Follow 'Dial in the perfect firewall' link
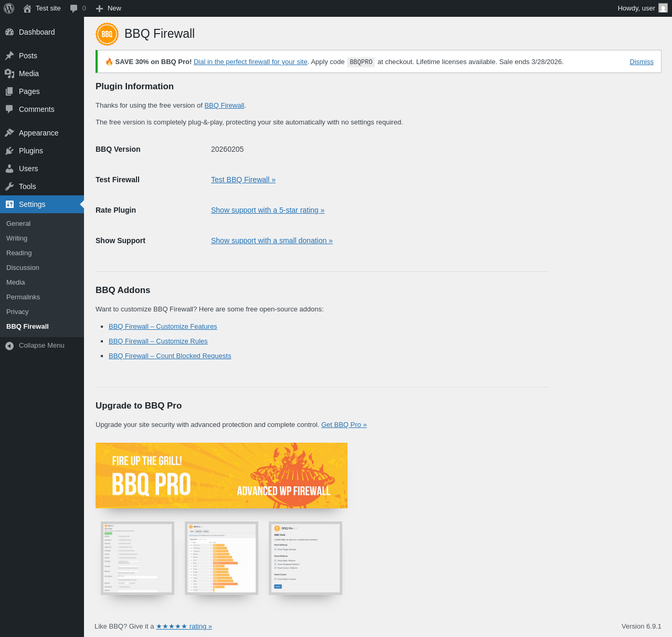The width and height of the screenshot is (672, 637). [250, 62]
